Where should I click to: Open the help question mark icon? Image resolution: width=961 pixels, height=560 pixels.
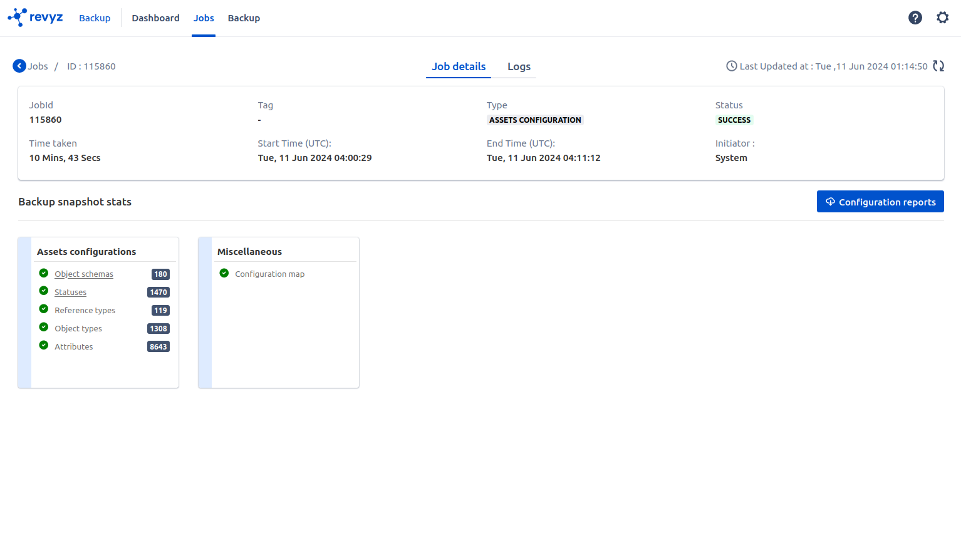(915, 18)
